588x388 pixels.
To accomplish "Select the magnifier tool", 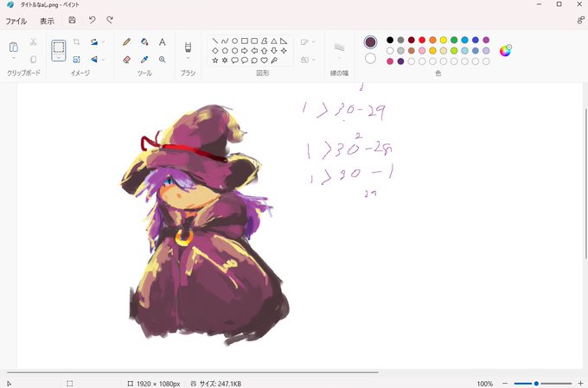I will [162, 60].
